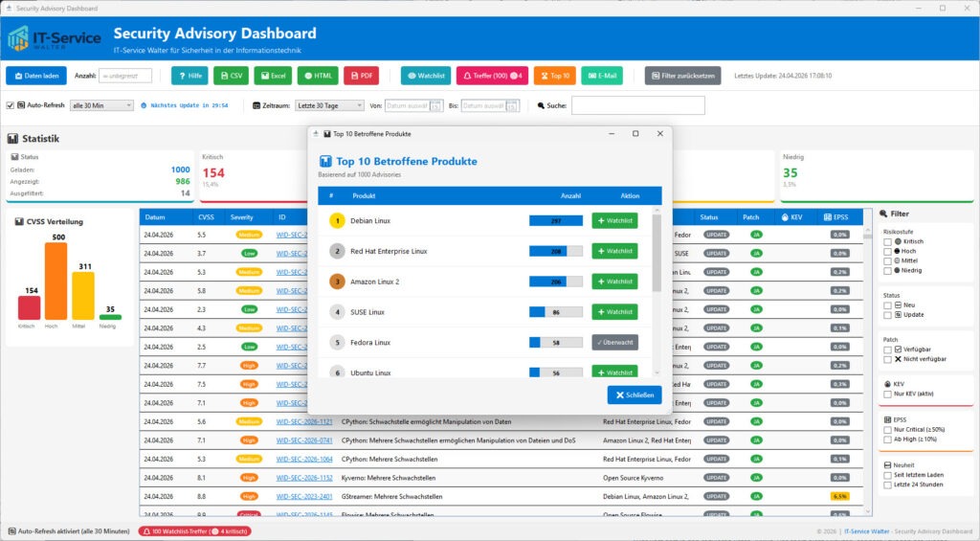The image size is (980, 541).
Task: Enable the Mittel risk filter
Action: (887, 260)
